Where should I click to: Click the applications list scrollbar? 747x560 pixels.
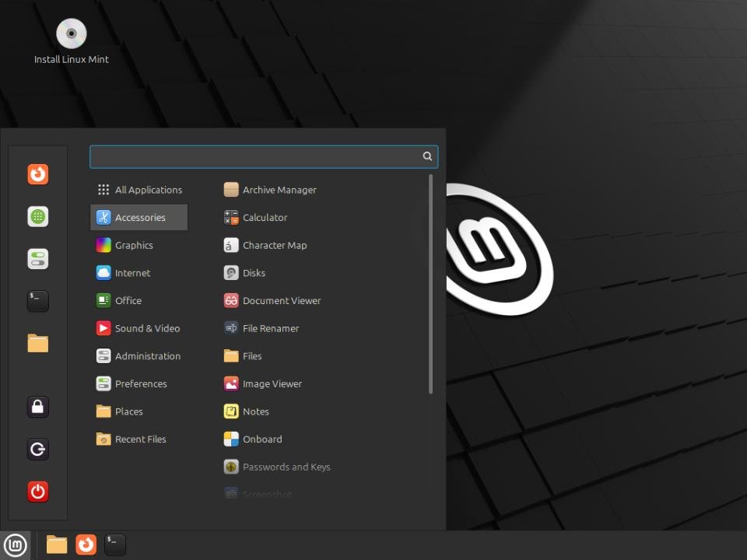(430, 284)
